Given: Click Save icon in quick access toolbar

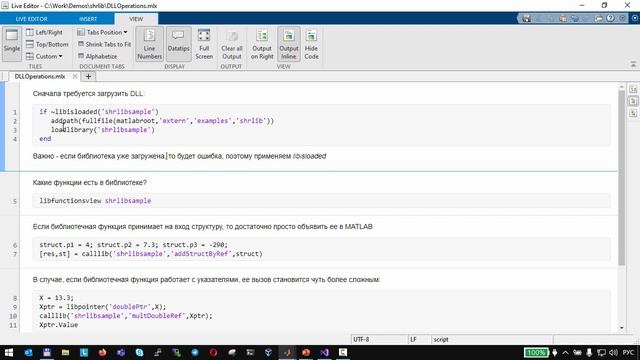Looking at the screenshot, I should pyautogui.click(x=527, y=18).
